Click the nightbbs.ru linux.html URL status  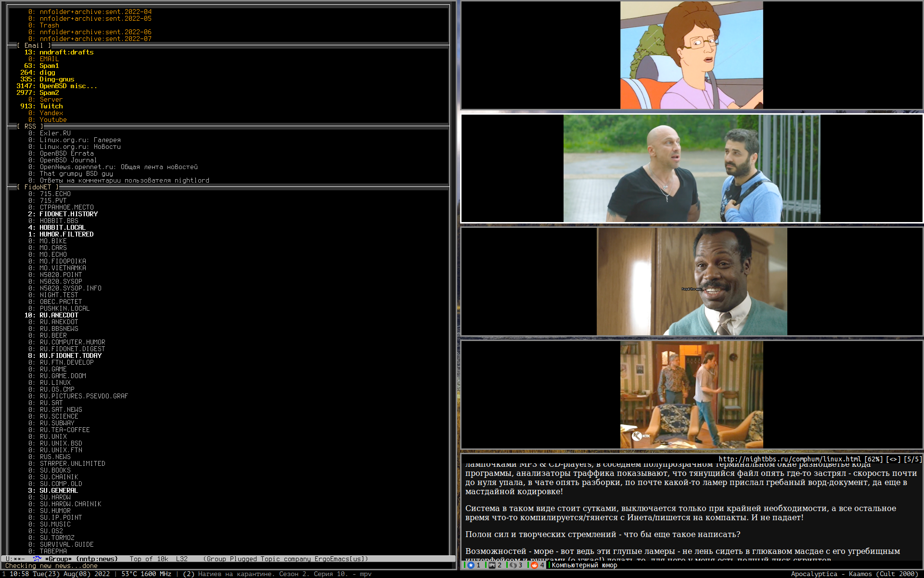[x=789, y=459]
